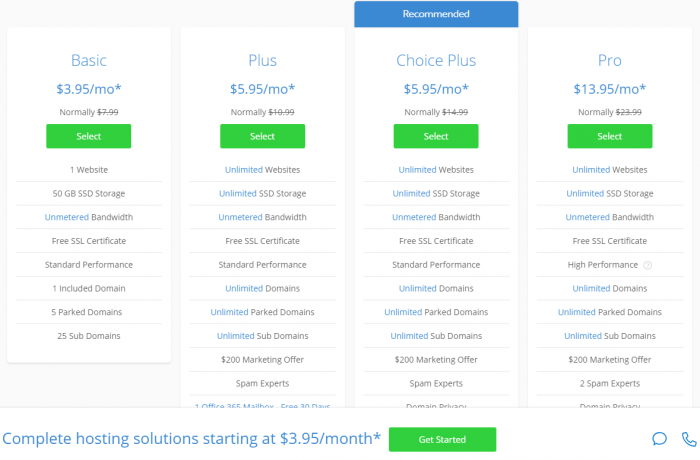This screenshot has width=700, height=460.
Task: Click Unlimited Domains link in Pro column
Action: point(591,288)
